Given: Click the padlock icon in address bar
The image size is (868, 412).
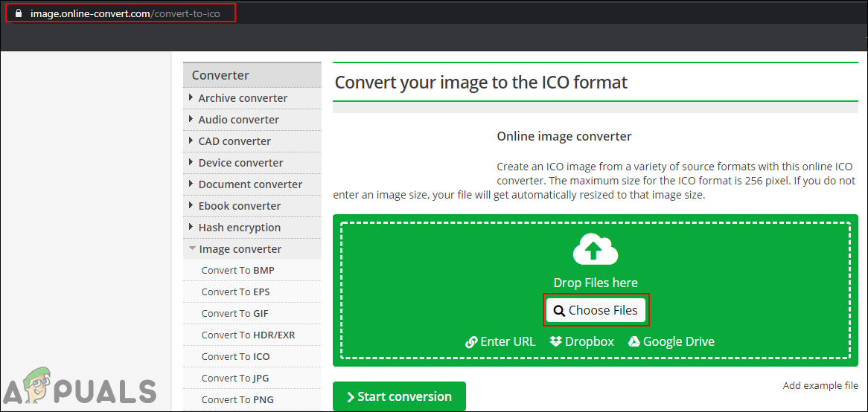Looking at the screenshot, I should (19, 13).
